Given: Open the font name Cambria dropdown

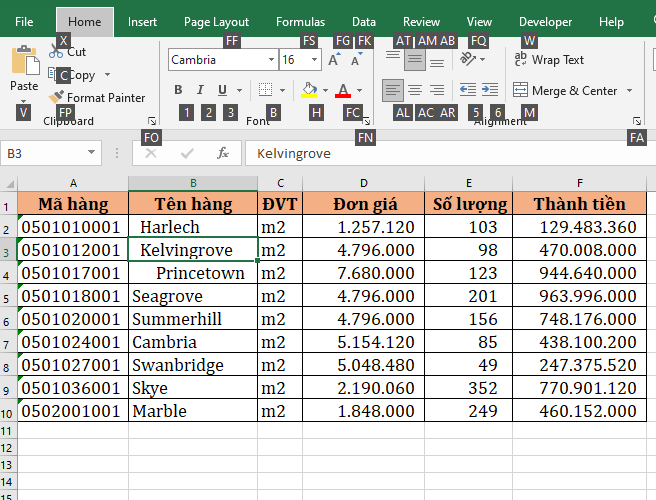Looking at the screenshot, I should [x=220, y=60].
